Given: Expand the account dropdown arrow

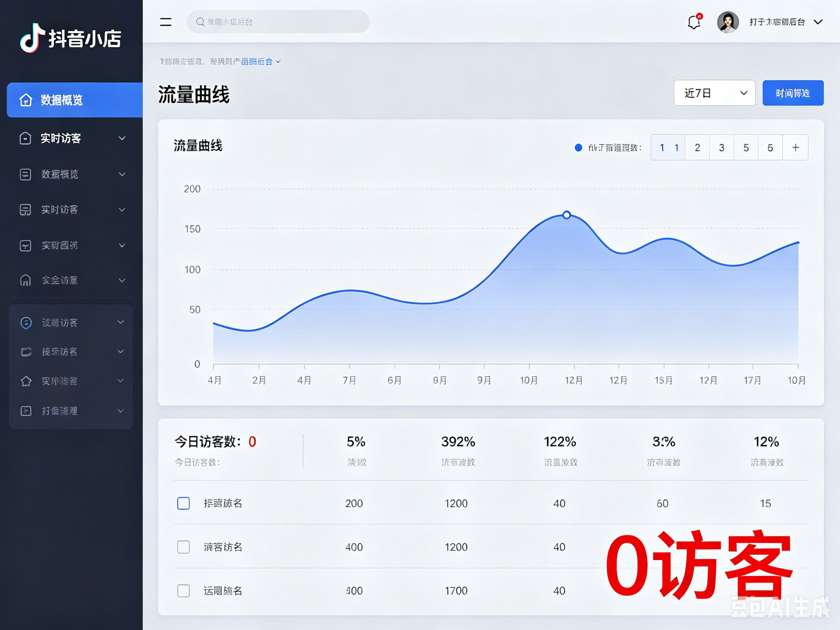Looking at the screenshot, I should click(818, 22).
